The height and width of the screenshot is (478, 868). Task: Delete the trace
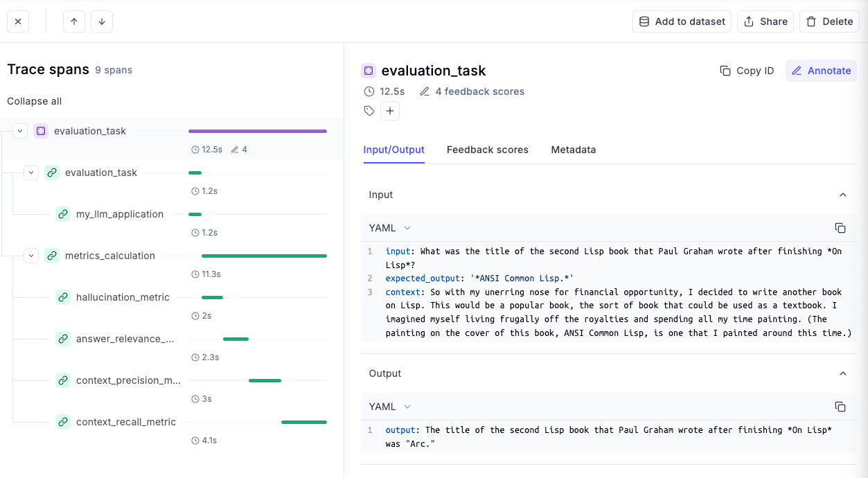829,21
